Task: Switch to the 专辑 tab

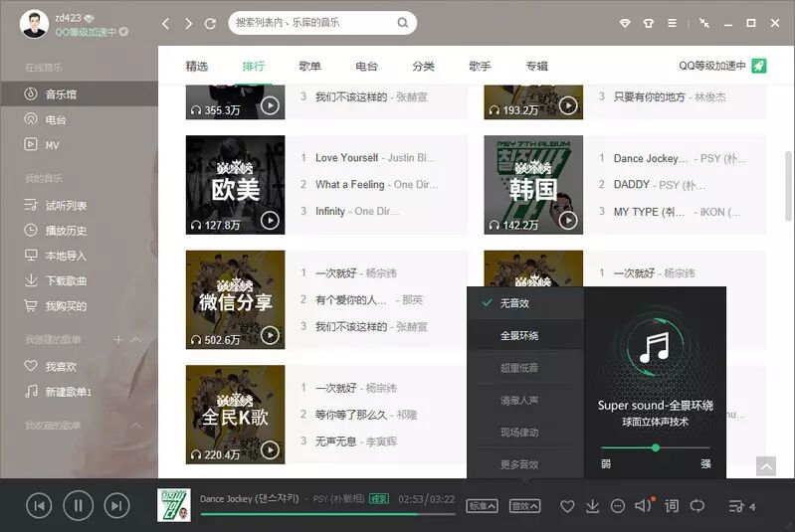Action: tap(537, 67)
